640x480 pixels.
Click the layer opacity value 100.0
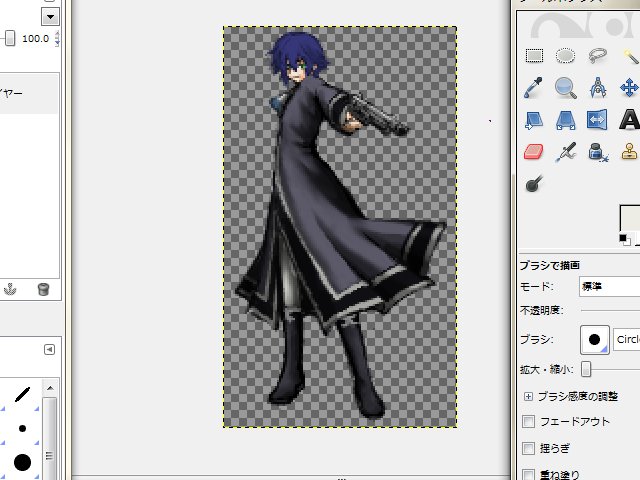36,39
